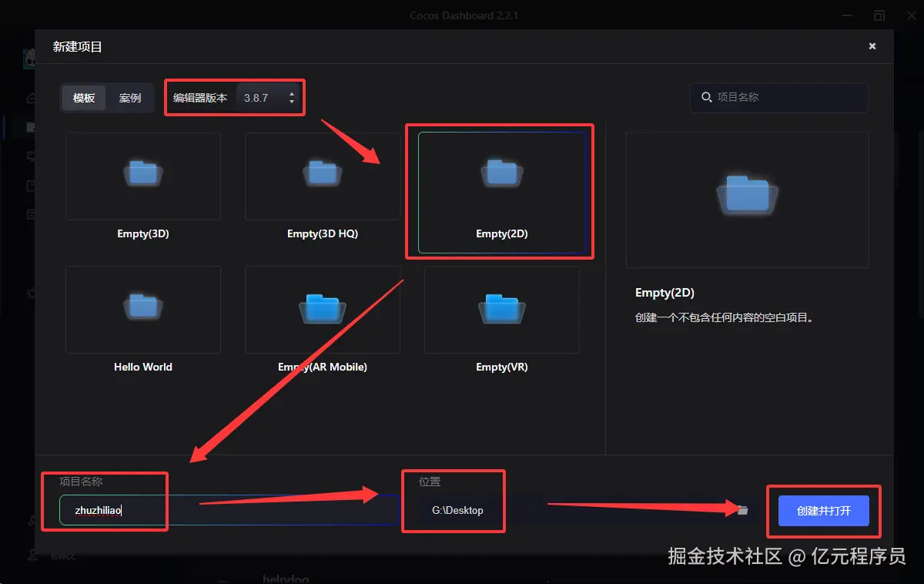Open the folder browse icon for location
Image resolution: width=924 pixels, height=584 pixels.
coord(743,510)
